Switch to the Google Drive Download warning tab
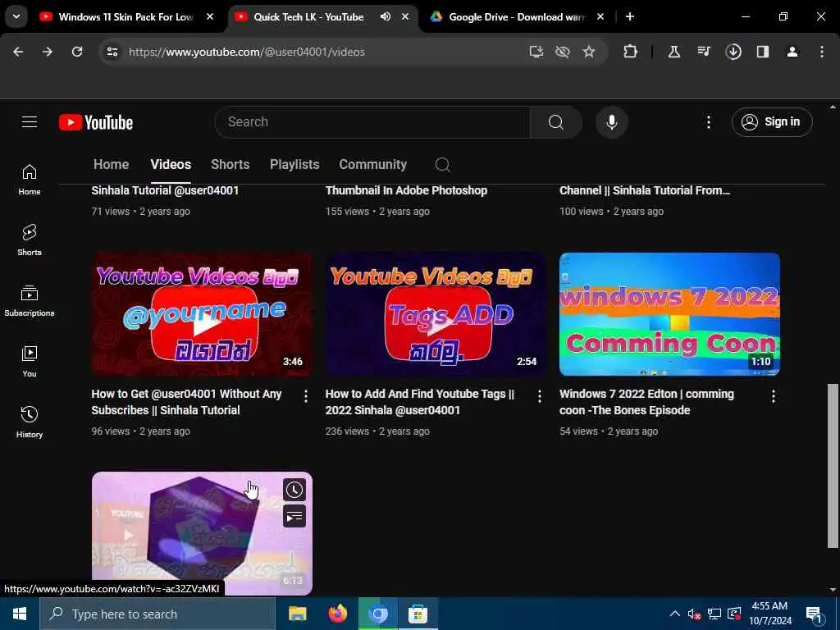 (516, 16)
